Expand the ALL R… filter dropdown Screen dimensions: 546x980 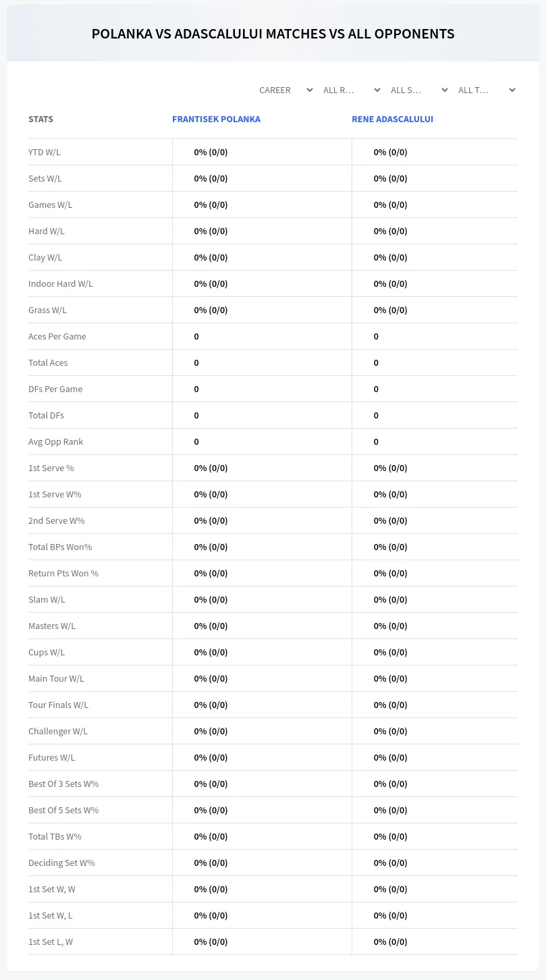pyautogui.click(x=351, y=90)
